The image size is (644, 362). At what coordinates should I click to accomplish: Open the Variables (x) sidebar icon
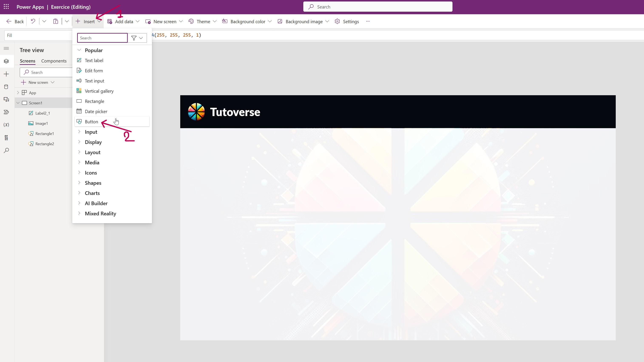[x=6, y=125]
